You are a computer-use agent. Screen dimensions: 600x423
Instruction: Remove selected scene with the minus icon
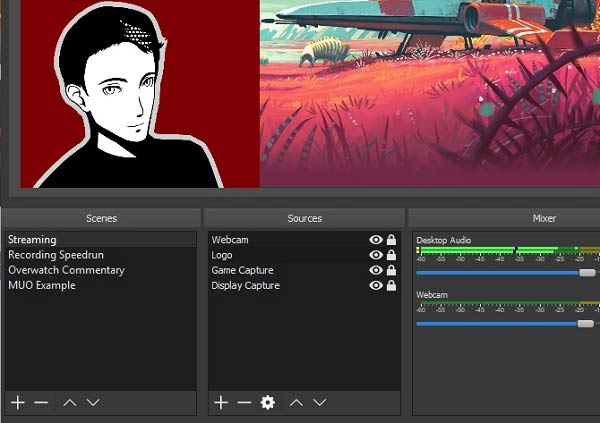[41, 402]
